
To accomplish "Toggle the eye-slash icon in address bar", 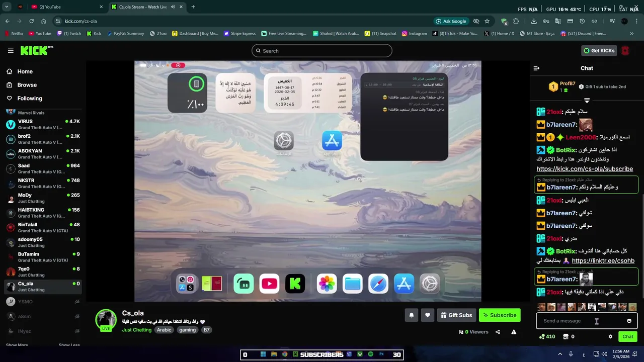I will 476,21.
